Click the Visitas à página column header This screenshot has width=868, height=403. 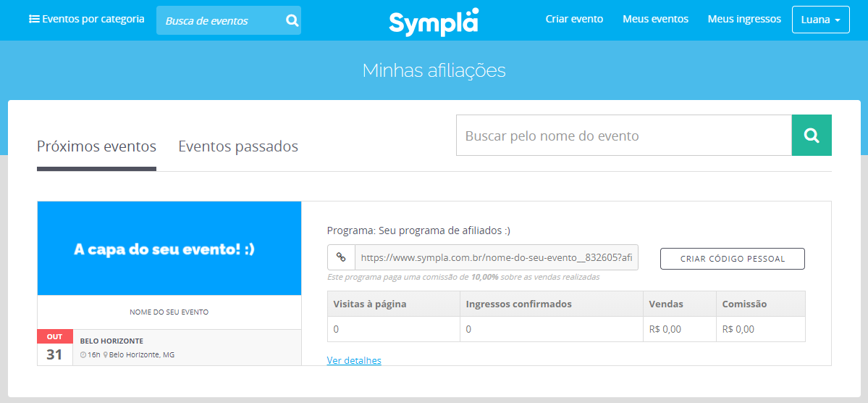pyautogui.click(x=394, y=304)
